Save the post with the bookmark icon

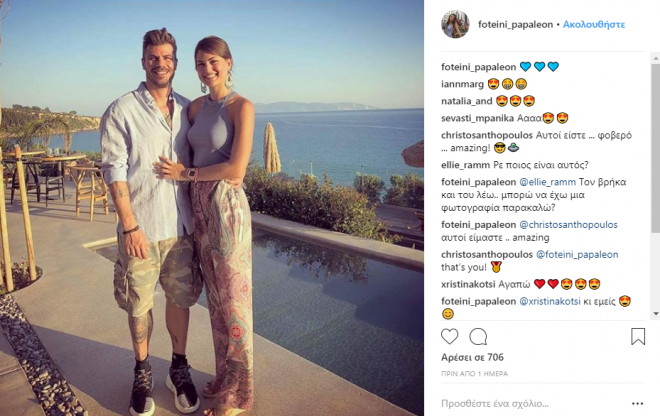click(x=638, y=336)
